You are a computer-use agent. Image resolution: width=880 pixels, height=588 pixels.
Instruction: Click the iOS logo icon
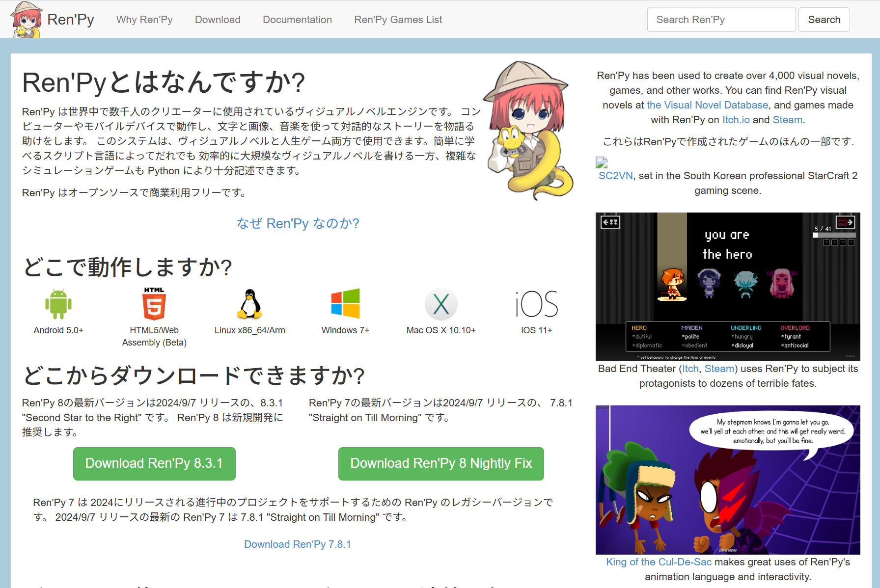coord(537,304)
